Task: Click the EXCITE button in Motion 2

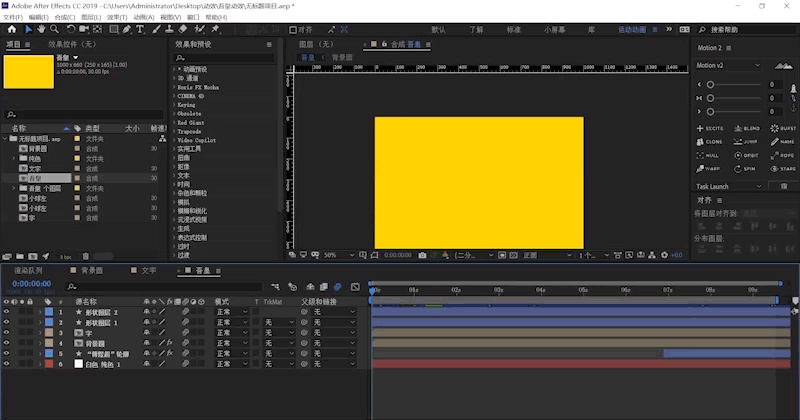Action: pyautogui.click(x=710, y=129)
